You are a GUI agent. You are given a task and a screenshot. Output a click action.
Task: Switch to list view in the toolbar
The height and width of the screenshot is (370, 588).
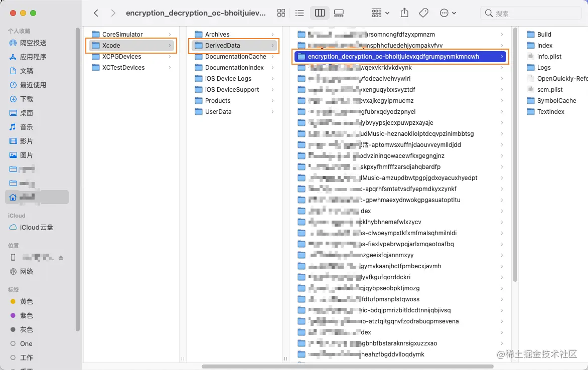[300, 13]
